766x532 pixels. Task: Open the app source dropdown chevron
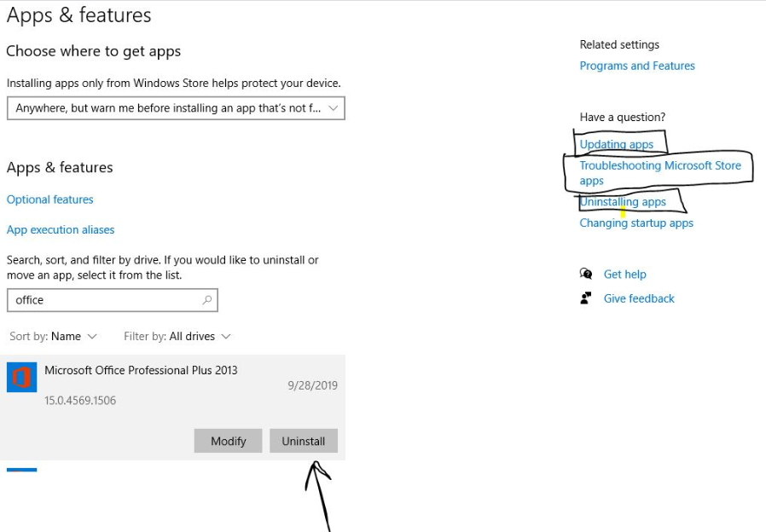[334, 108]
